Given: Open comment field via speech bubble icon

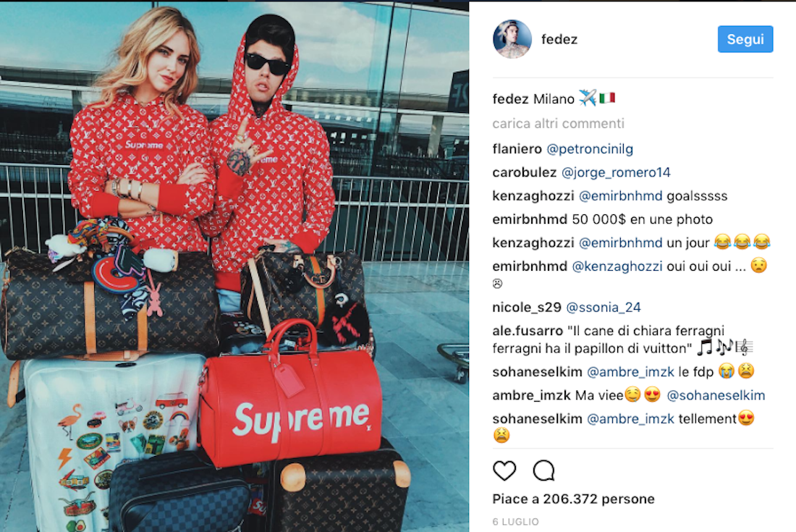Looking at the screenshot, I should 543,470.
